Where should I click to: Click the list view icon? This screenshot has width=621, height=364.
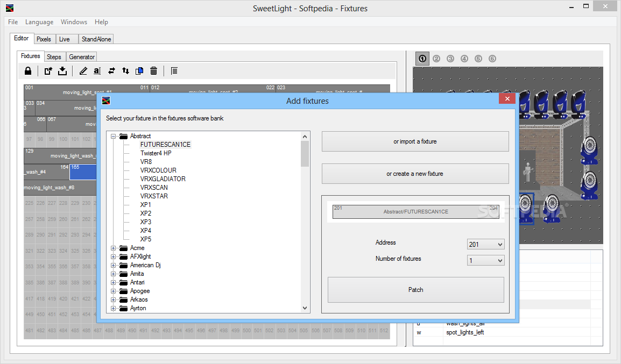(174, 71)
